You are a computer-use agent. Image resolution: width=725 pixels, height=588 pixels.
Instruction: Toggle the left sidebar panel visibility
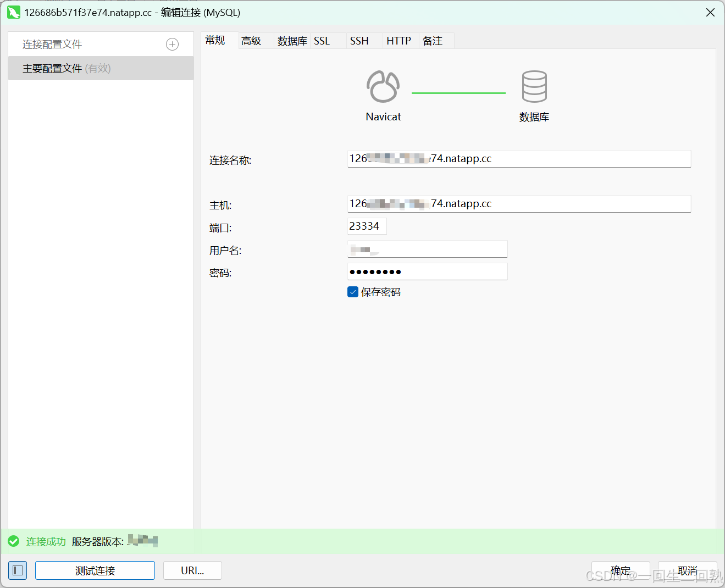point(18,570)
